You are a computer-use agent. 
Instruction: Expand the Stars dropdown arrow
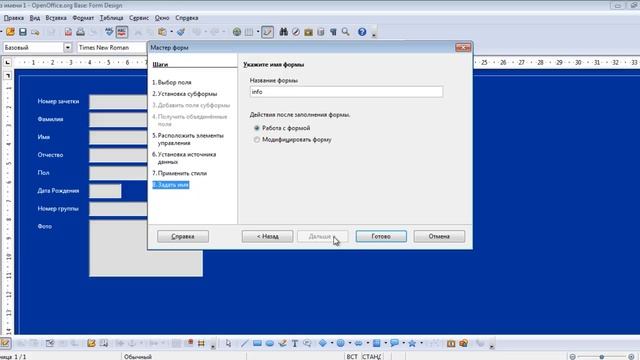pyautogui.click(x=421, y=344)
